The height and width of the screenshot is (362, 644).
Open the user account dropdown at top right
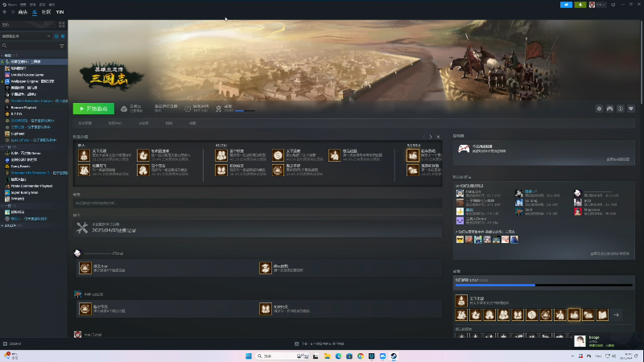click(x=597, y=5)
